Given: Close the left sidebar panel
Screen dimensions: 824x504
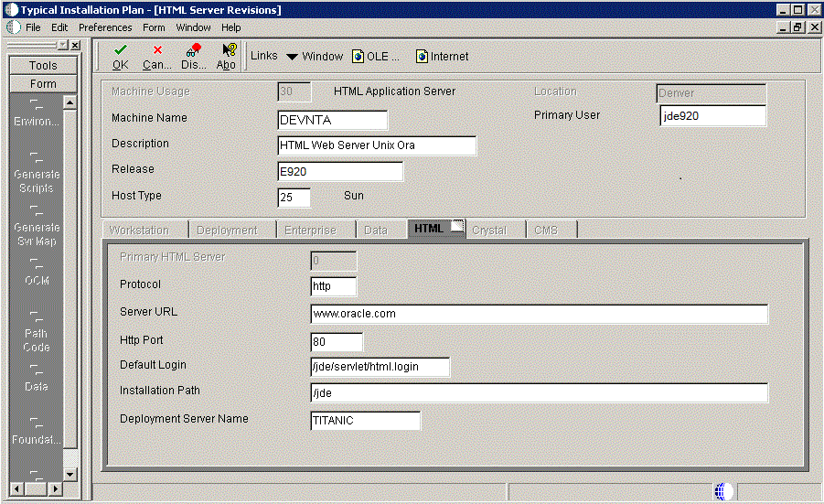Looking at the screenshot, I should (x=76, y=45).
